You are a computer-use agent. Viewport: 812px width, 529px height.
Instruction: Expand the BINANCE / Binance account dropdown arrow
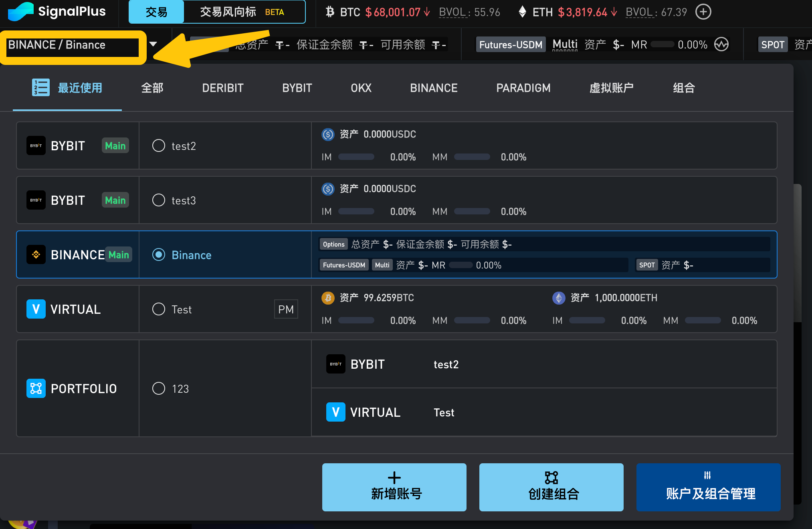[153, 44]
